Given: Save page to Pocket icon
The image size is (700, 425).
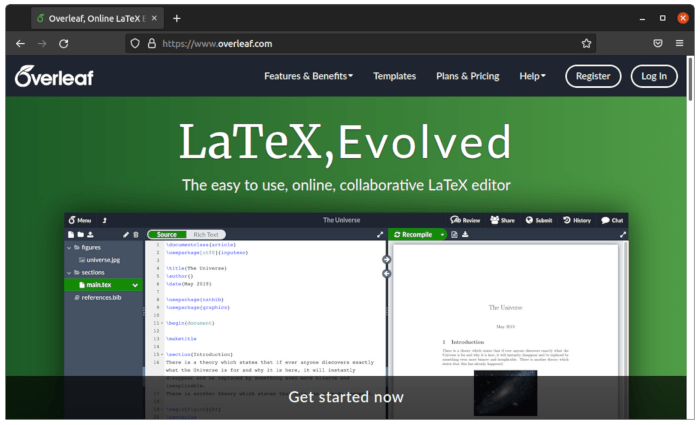Looking at the screenshot, I should click(658, 43).
